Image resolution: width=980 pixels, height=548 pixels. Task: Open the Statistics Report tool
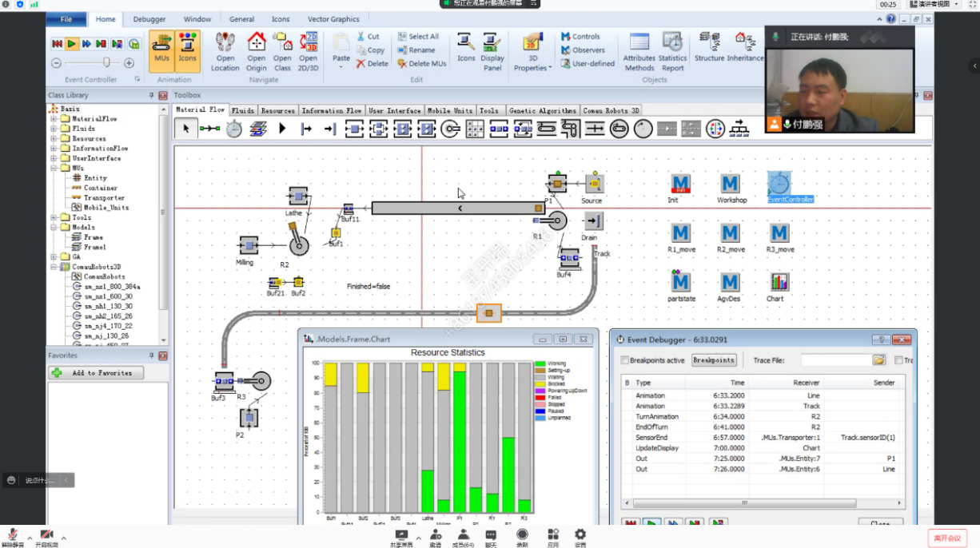click(672, 50)
